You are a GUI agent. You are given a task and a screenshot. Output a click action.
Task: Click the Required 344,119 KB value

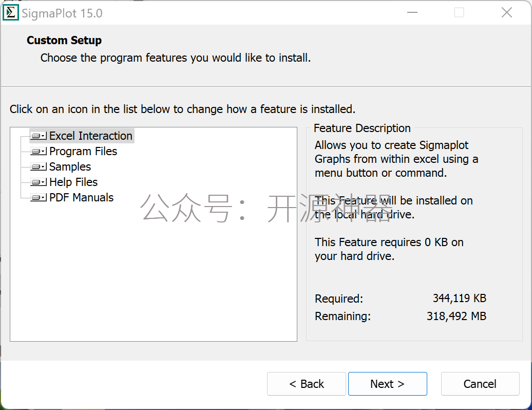[x=460, y=299]
